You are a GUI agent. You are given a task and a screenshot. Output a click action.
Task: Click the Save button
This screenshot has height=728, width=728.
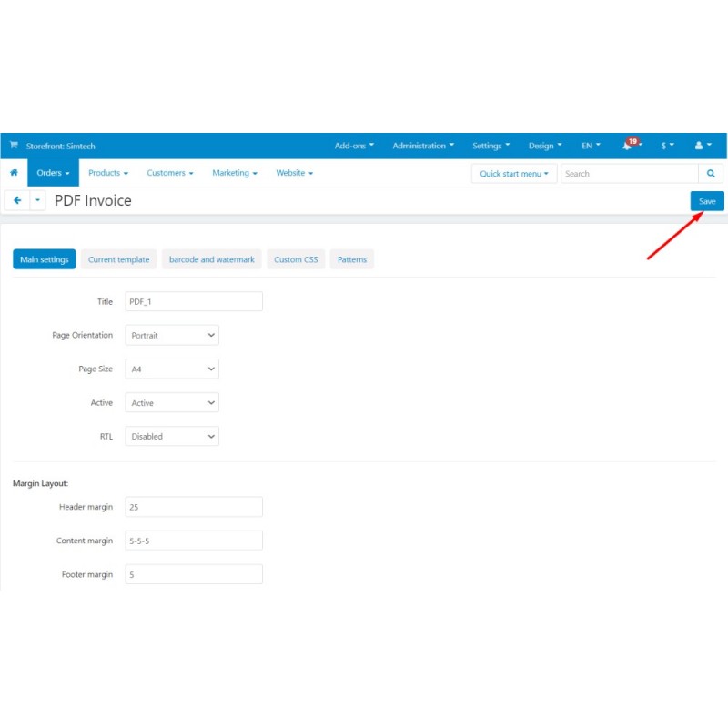pyautogui.click(x=707, y=201)
